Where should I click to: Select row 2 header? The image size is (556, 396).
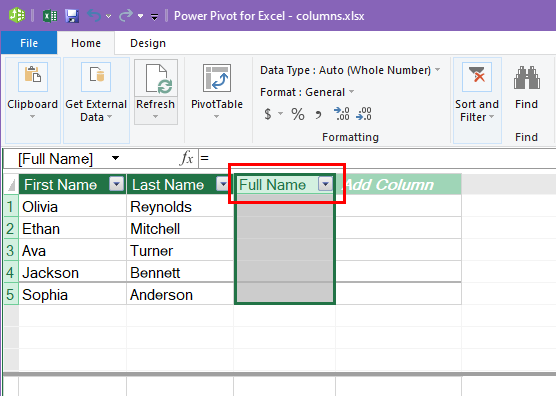11,229
